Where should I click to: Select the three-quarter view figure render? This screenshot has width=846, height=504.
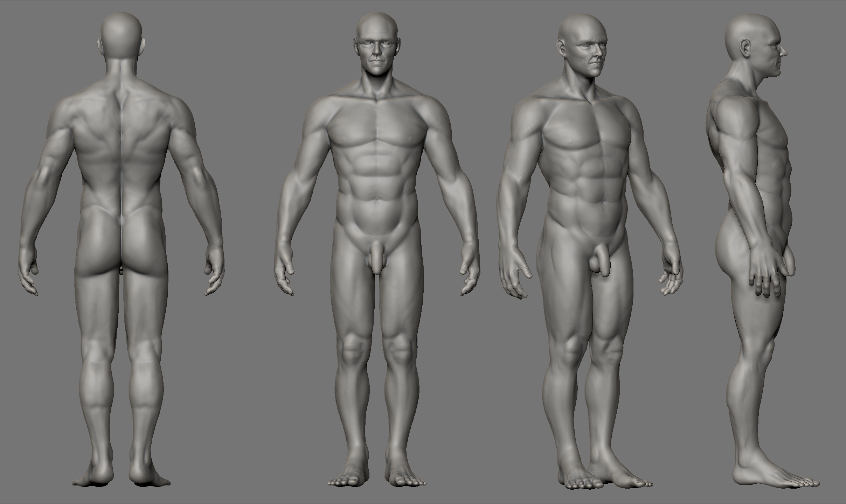point(590,251)
